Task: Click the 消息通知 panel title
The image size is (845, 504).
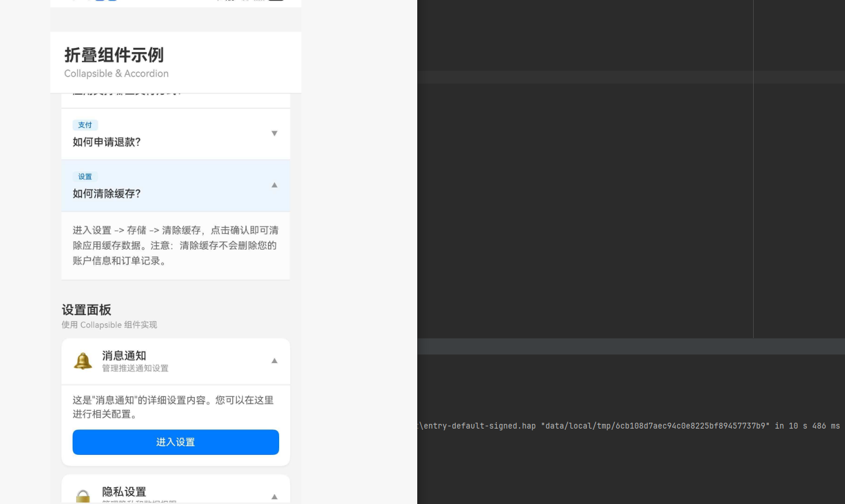Action: [x=124, y=355]
